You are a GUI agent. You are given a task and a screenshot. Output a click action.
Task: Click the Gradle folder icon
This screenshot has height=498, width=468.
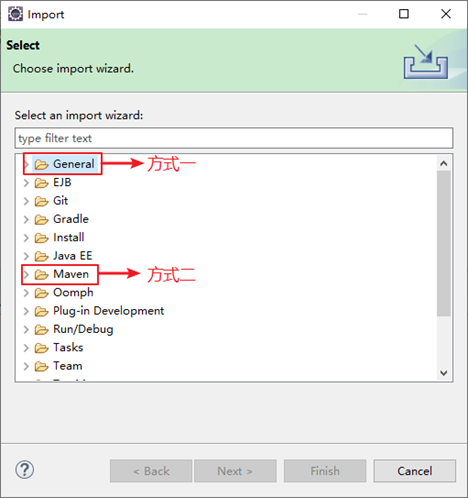pyautogui.click(x=41, y=219)
